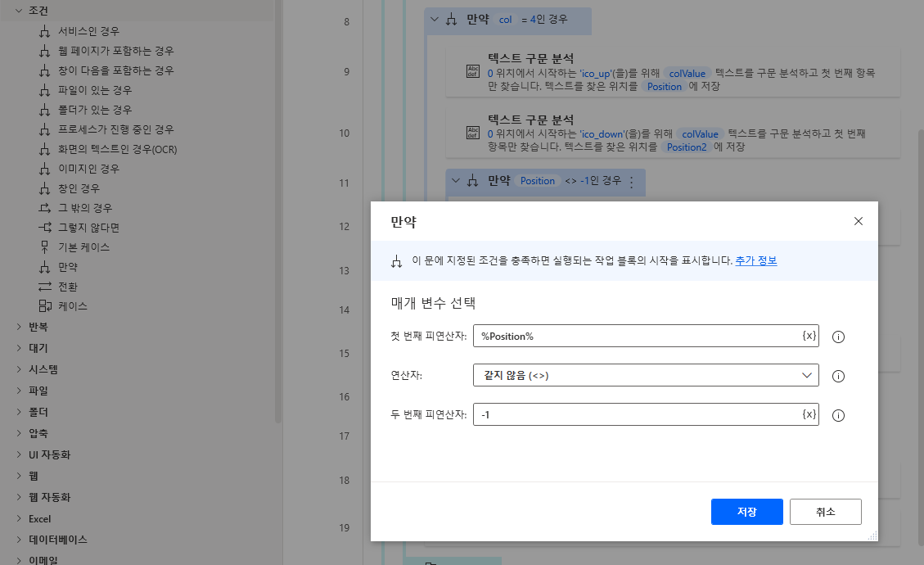
Task: Click the col variable chip in step 8
Action: [505, 20]
